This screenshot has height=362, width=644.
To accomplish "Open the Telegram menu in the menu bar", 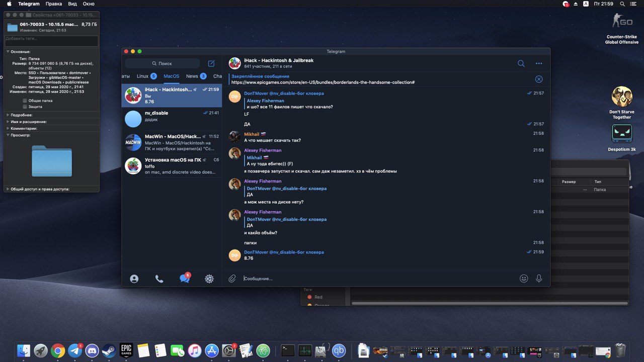I will [29, 4].
